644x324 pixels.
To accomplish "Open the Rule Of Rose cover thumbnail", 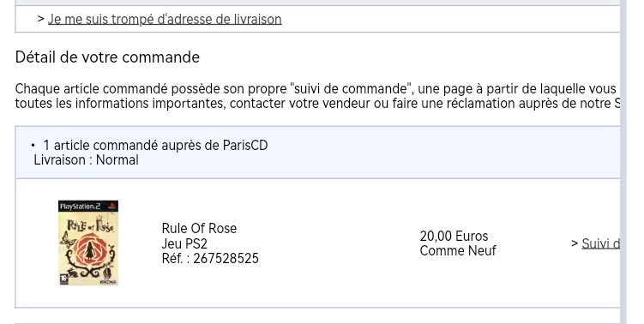I will point(88,243).
